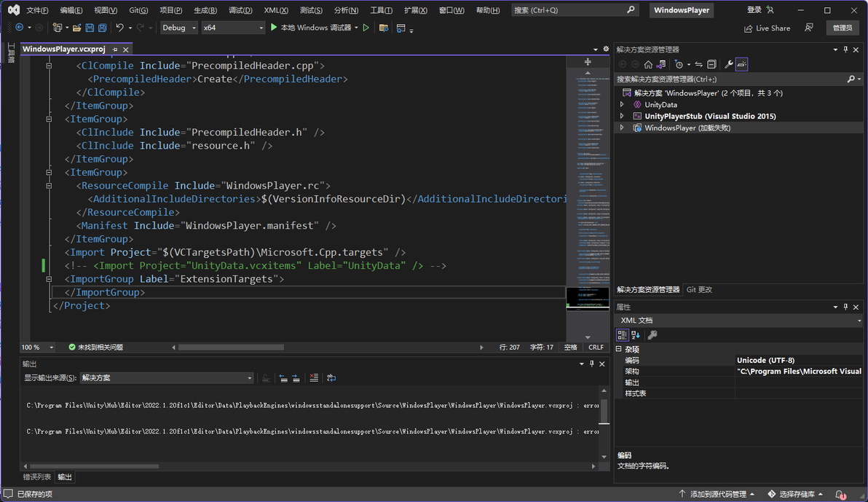Collapse all nodes in Solution Explorer
Screen dimensions: 868x502
[712, 64]
